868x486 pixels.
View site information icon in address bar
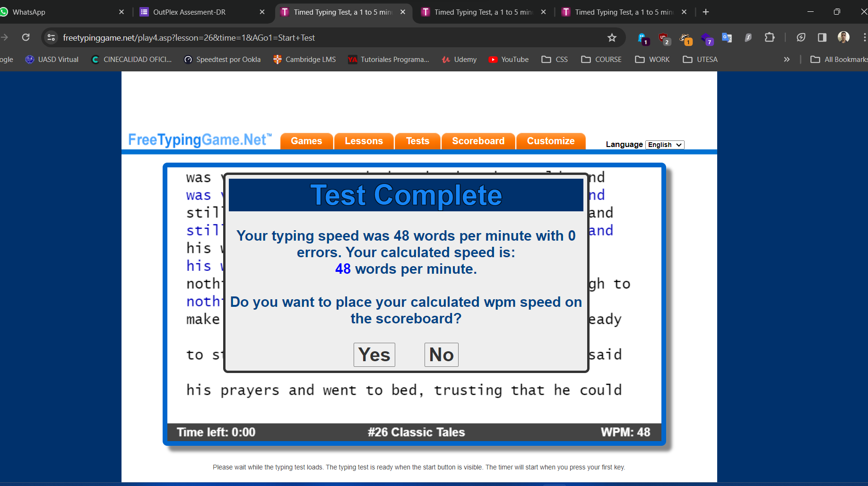[x=51, y=38]
